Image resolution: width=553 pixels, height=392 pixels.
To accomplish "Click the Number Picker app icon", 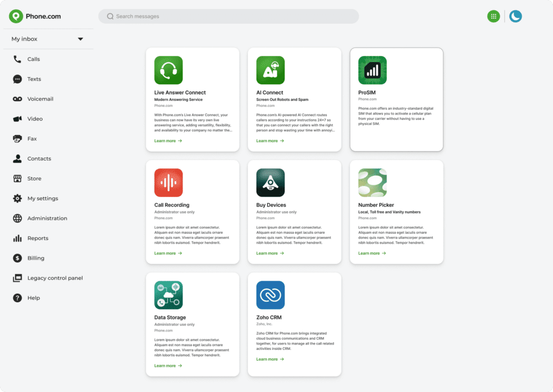I will tap(372, 183).
